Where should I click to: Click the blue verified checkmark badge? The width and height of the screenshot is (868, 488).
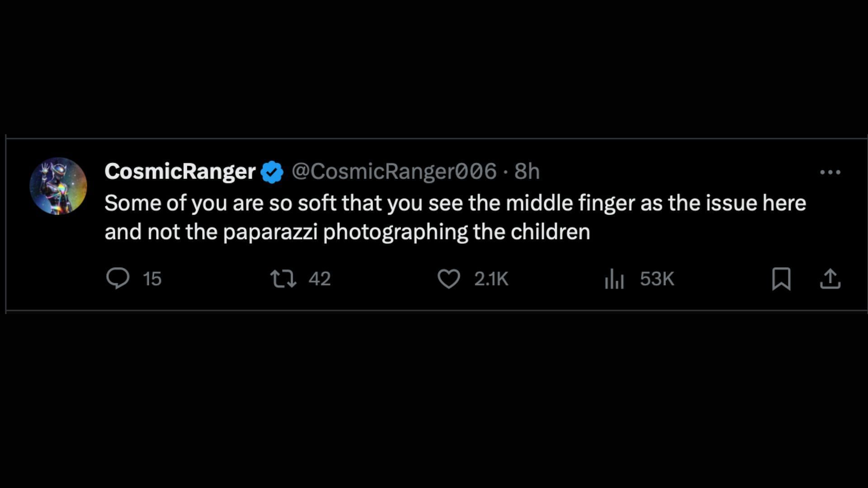click(272, 172)
